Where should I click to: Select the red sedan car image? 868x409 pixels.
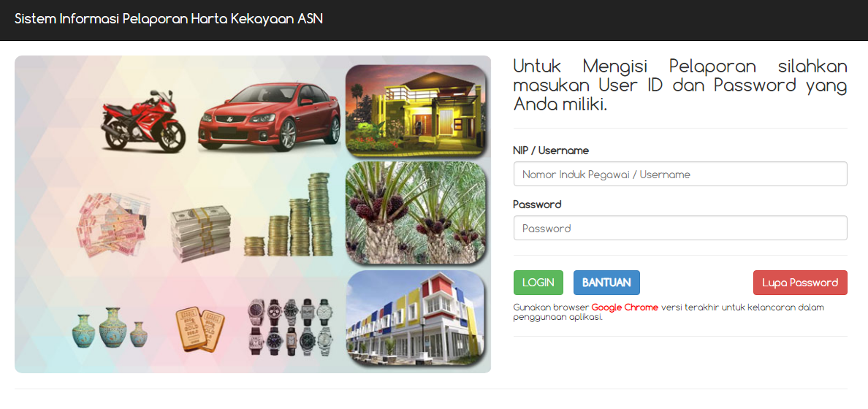(x=270, y=115)
